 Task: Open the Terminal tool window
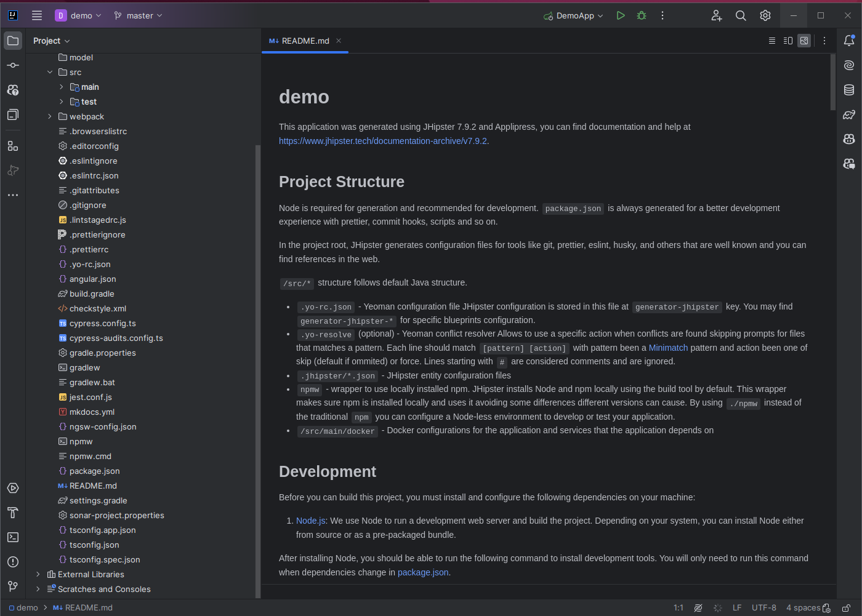tap(13, 537)
